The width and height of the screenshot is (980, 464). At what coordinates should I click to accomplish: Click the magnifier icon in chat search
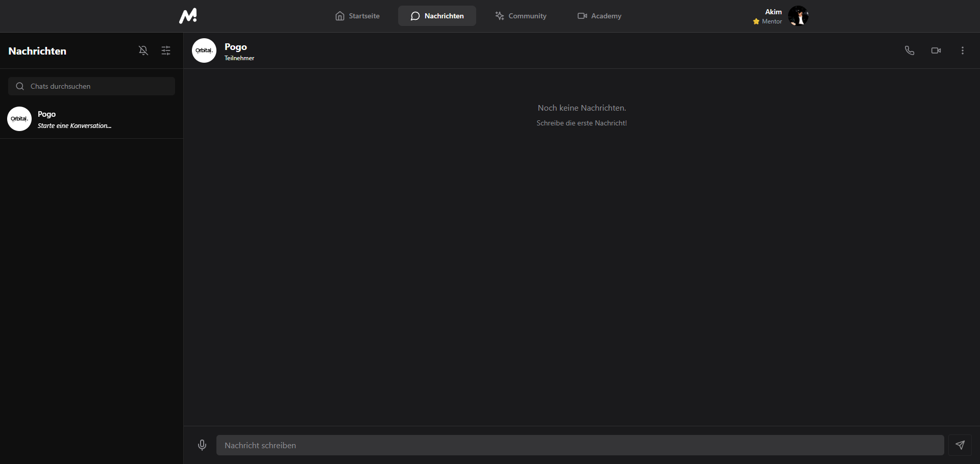[19, 86]
